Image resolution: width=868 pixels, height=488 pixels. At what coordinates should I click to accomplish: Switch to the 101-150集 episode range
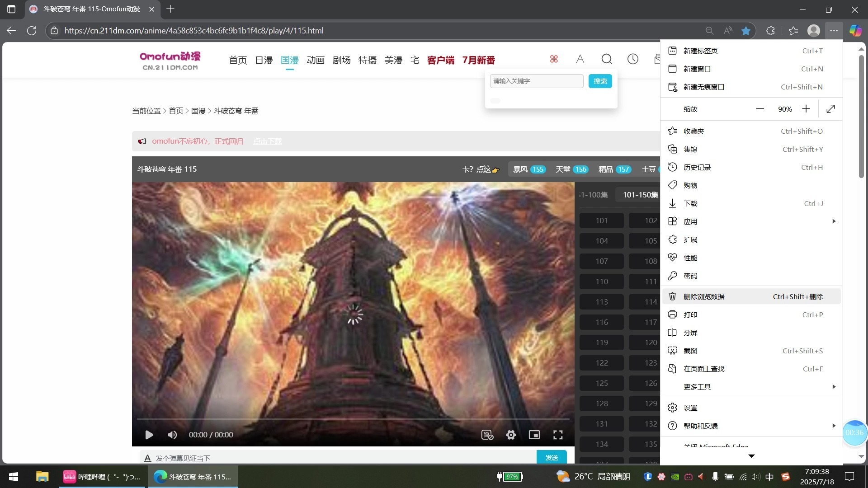(x=641, y=195)
